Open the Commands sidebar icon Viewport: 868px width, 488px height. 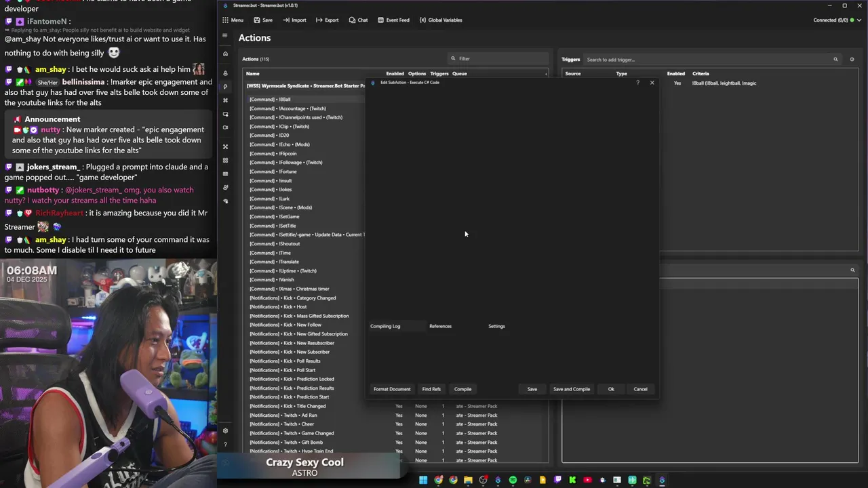point(225,100)
